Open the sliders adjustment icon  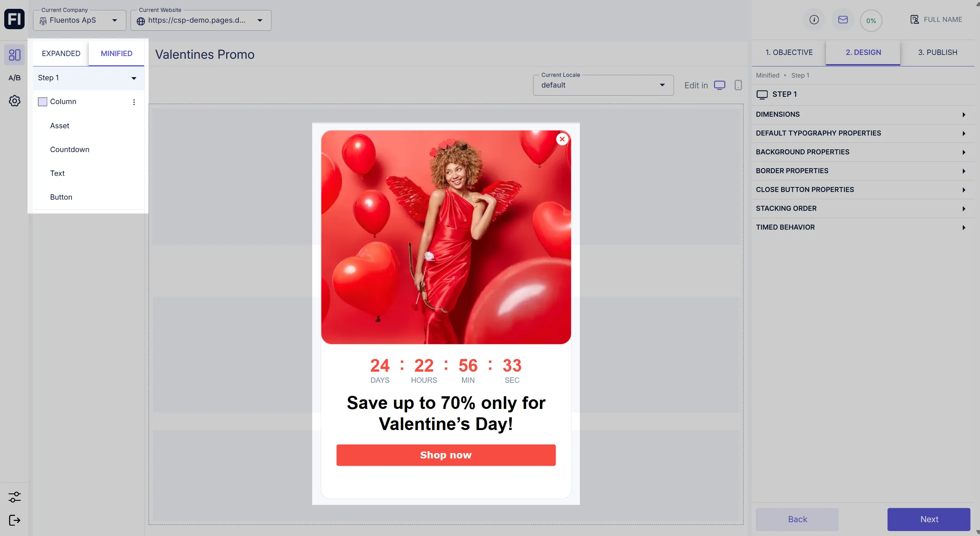point(14,497)
